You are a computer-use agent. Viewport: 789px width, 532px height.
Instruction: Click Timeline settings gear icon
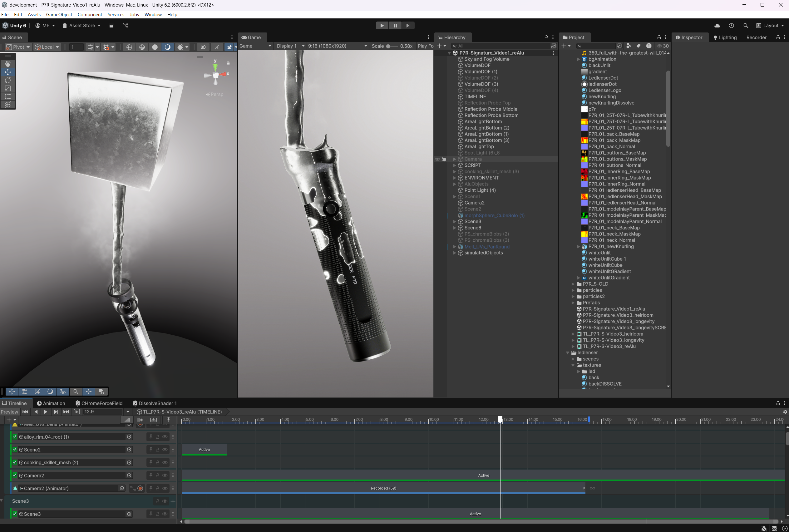tap(785, 411)
